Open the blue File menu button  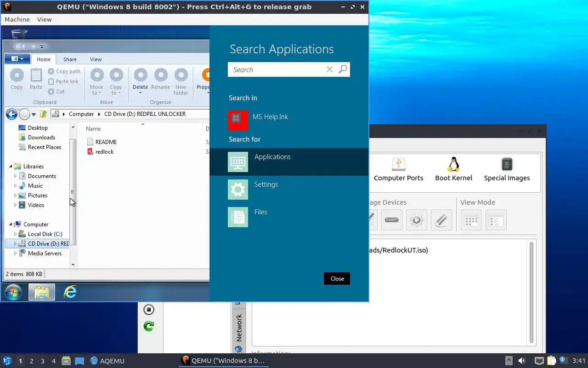coord(17,59)
